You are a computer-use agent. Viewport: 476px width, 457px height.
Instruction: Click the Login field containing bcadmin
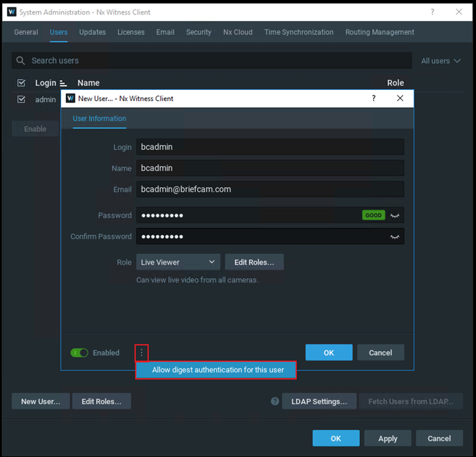click(270, 147)
